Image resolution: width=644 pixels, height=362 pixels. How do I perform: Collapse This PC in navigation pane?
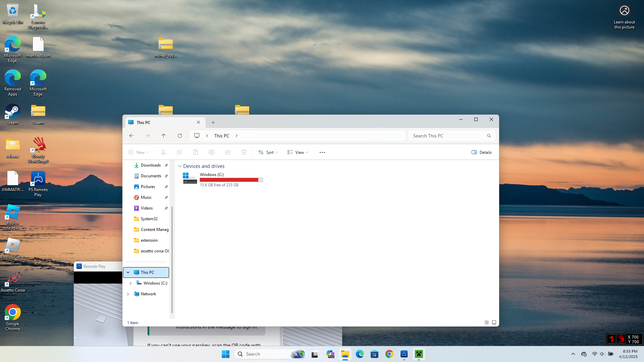pos(128,273)
